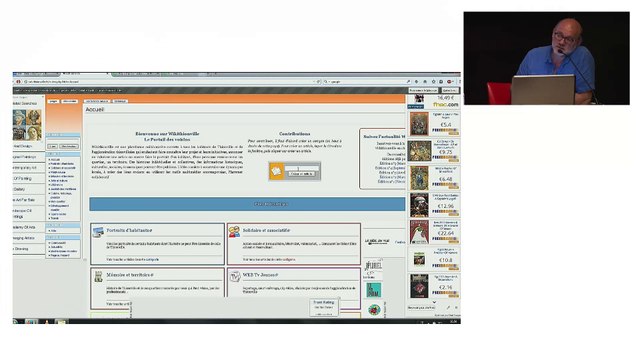Open the fnac ad priced €12.96

coord(434,205)
